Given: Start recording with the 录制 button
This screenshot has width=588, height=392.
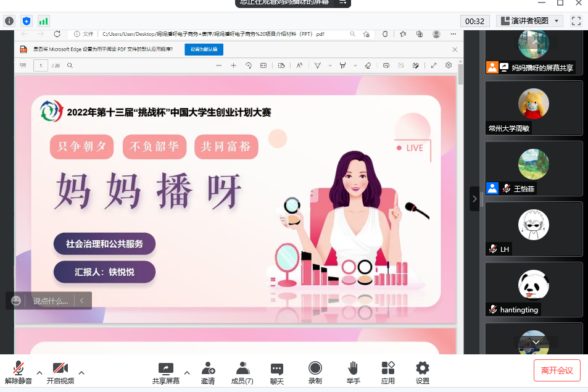Looking at the screenshot, I should click(x=315, y=369).
